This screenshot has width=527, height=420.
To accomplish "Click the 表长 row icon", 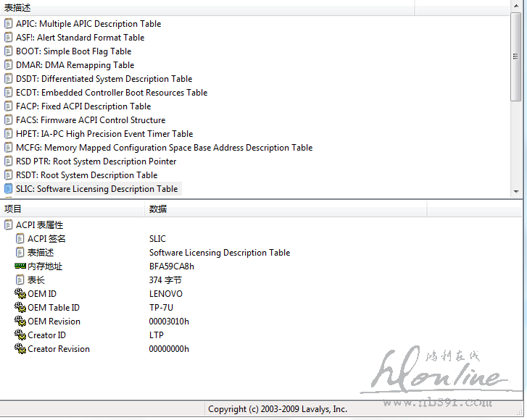I will pos(20,280).
